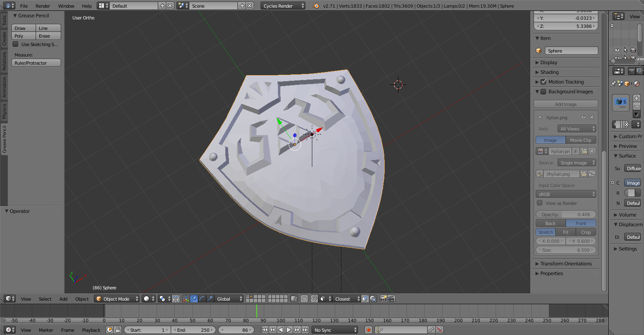Click the auto keyframe record button
Screen dimensions: 644x335
tap(369, 330)
